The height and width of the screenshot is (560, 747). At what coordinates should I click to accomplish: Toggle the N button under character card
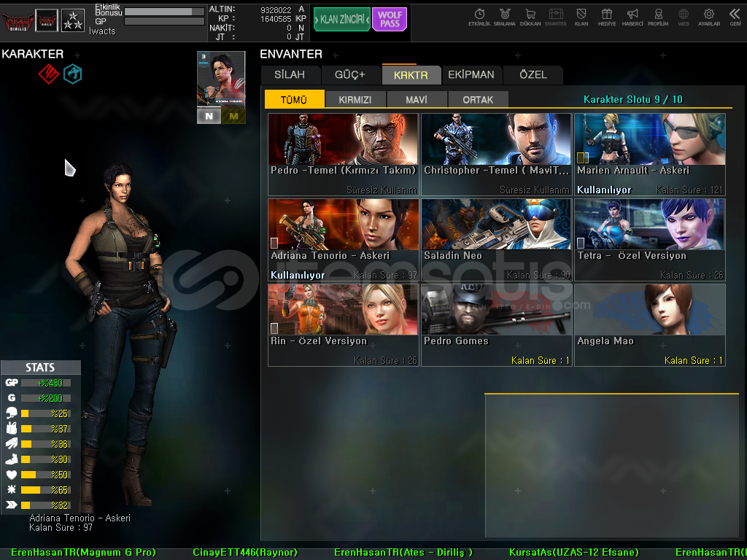[209, 116]
